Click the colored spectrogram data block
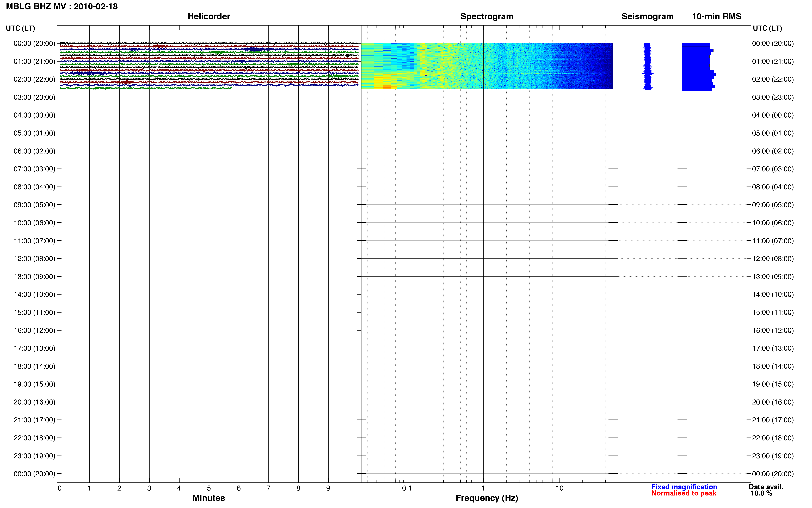Image resolution: width=812 pixels, height=508 pixels. (x=487, y=66)
